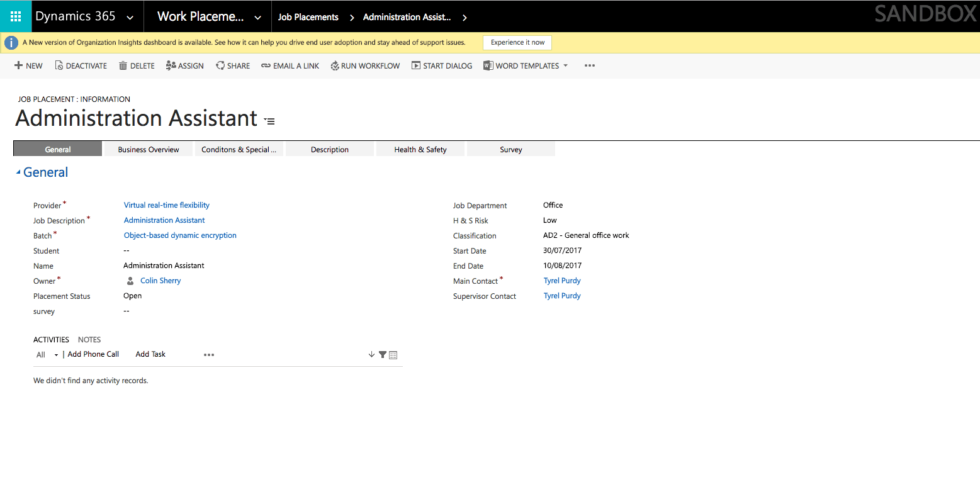Expand the Work Placements navigation chevron
The width and height of the screenshot is (980, 492).
click(x=258, y=16)
